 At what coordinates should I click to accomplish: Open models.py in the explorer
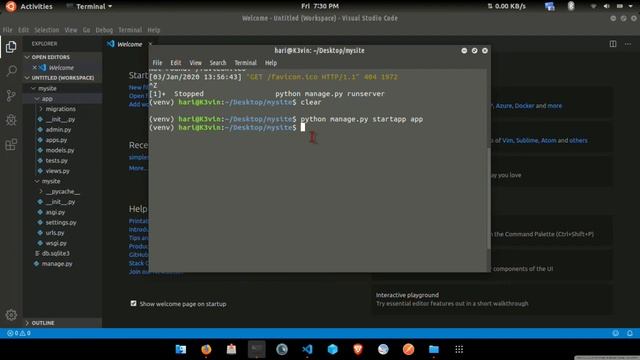(60, 150)
